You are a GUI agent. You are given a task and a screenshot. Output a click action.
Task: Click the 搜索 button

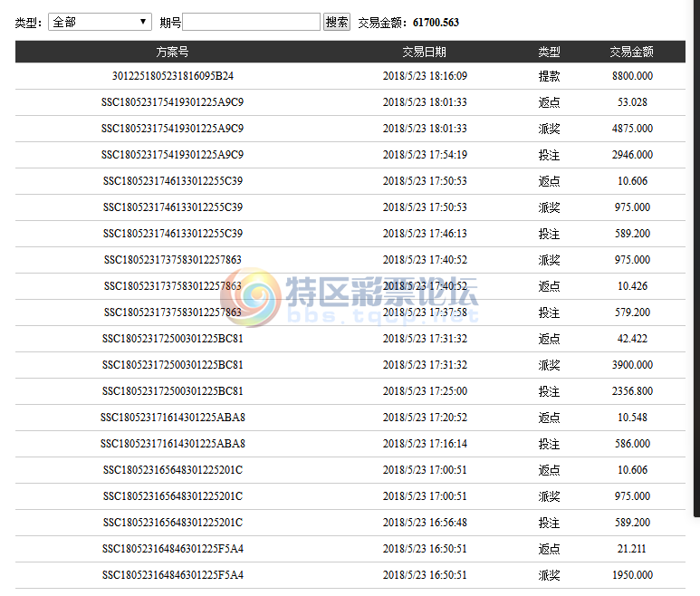[337, 22]
